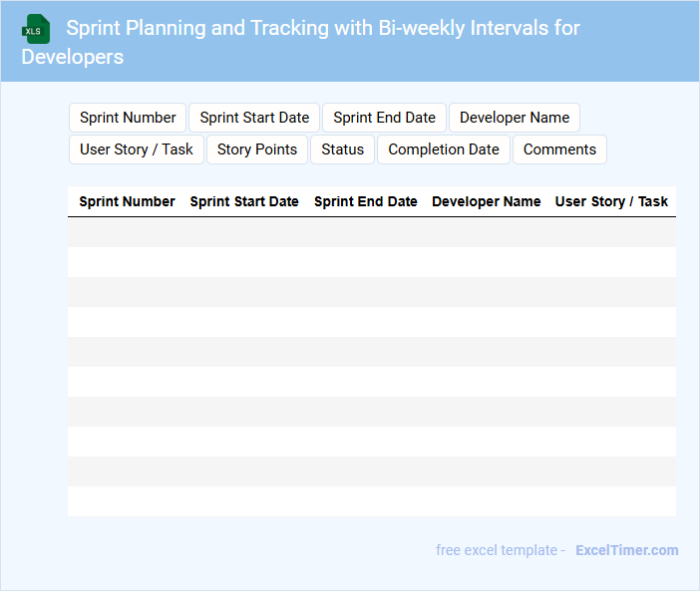Click the green XLS file icon
This screenshot has width=700, height=591.
click(x=36, y=29)
